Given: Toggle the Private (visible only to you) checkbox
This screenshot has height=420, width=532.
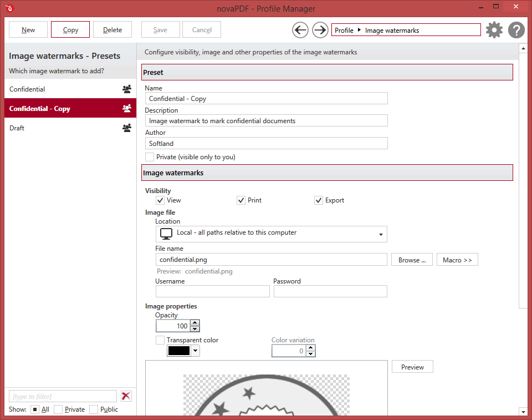Looking at the screenshot, I should pyautogui.click(x=149, y=157).
